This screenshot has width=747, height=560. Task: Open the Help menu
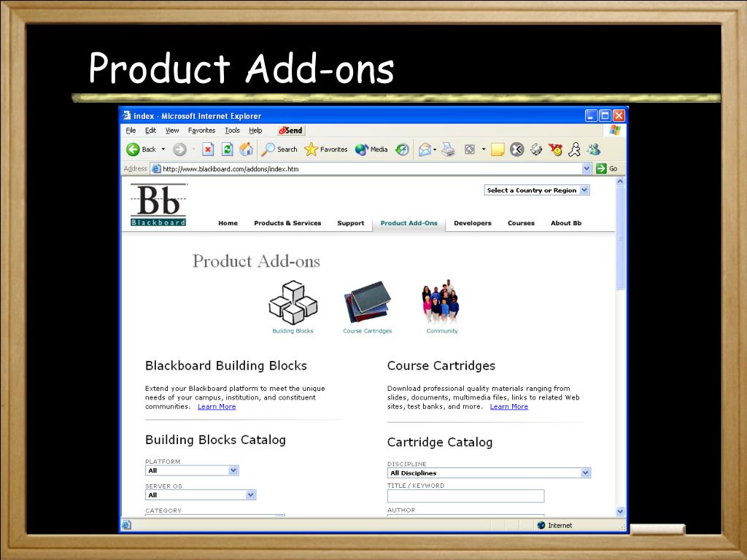coord(255,131)
